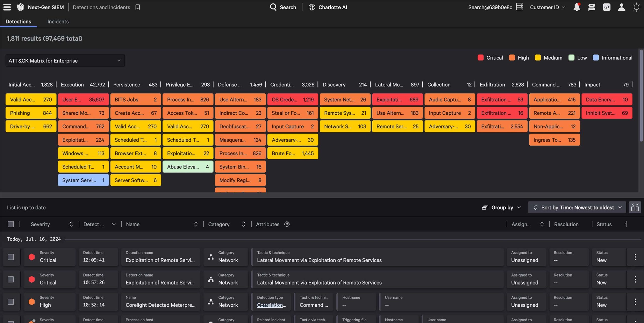Open Sort by Time: Newest to oldest dropdown

coord(577,207)
